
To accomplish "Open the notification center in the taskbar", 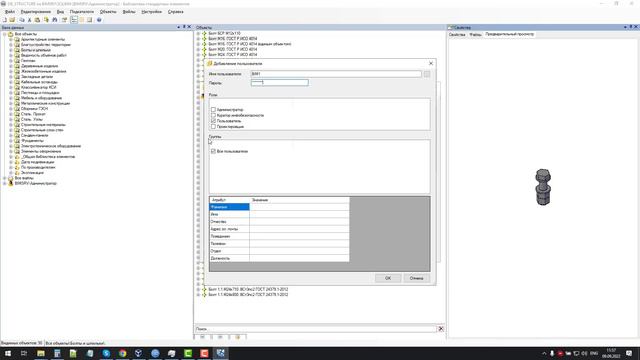I will tap(629, 353).
